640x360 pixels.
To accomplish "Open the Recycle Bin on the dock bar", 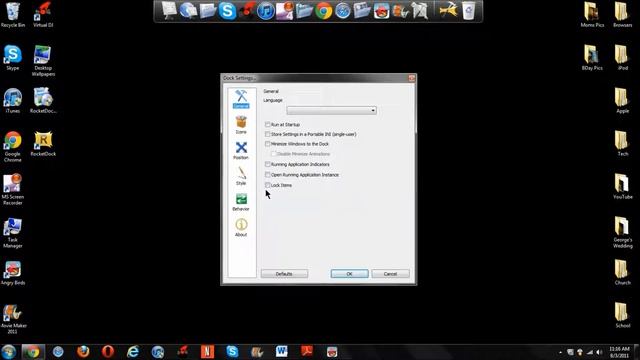I will point(469,11).
